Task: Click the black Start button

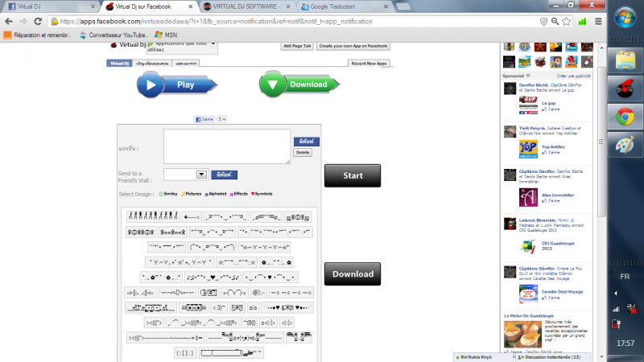Action: point(353,175)
